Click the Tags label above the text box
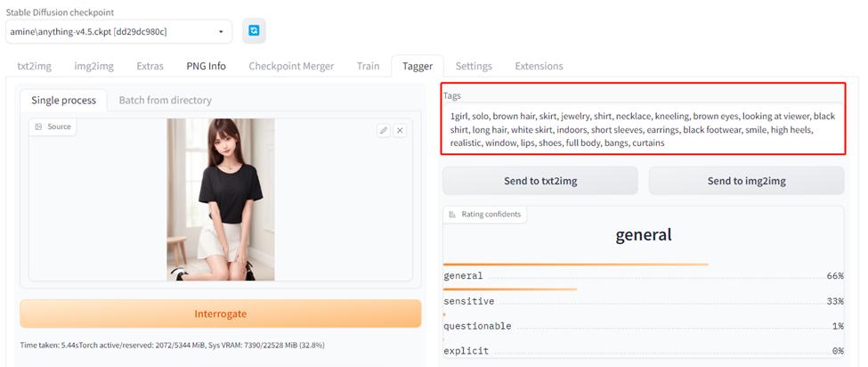 pos(452,96)
